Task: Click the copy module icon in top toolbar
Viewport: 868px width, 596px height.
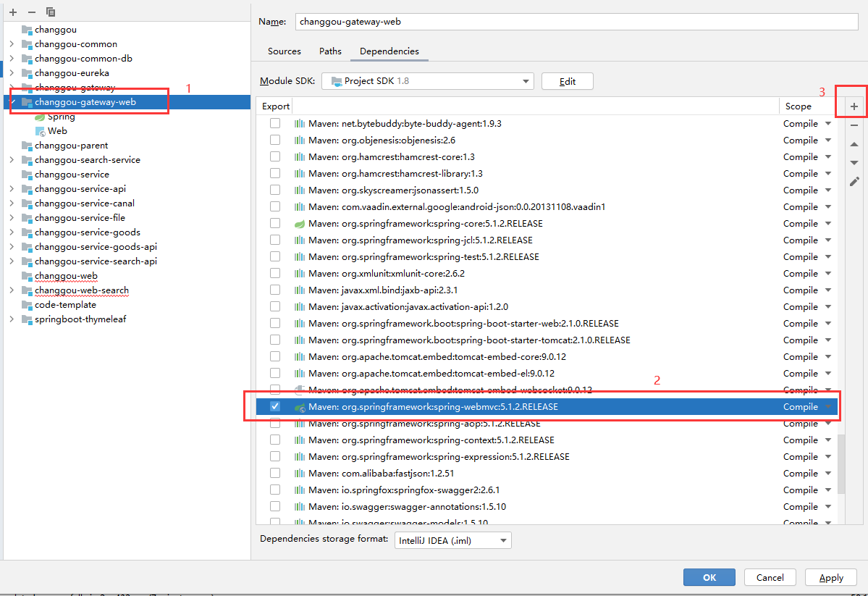Action: click(x=50, y=12)
